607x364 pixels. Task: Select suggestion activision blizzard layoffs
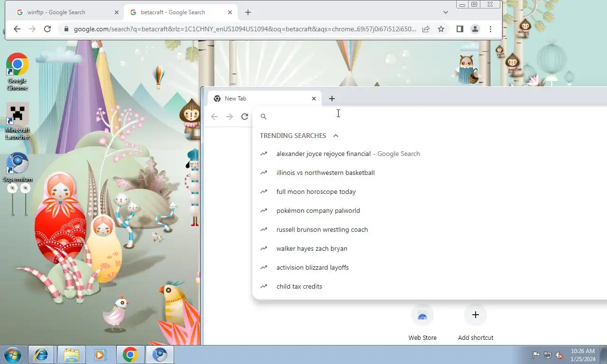pos(430,267)
